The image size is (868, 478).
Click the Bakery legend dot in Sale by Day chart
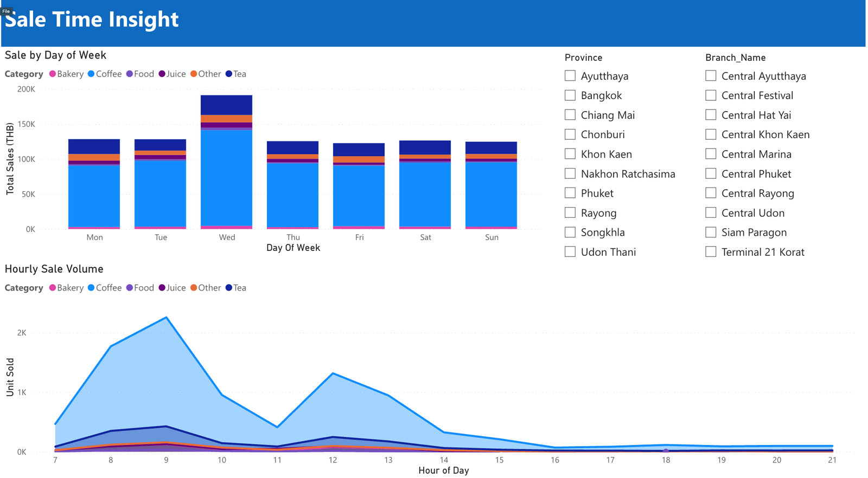coord(53,74)
